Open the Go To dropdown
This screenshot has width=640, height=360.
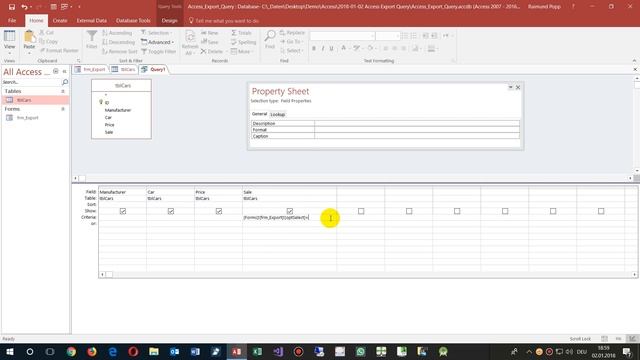291,42
